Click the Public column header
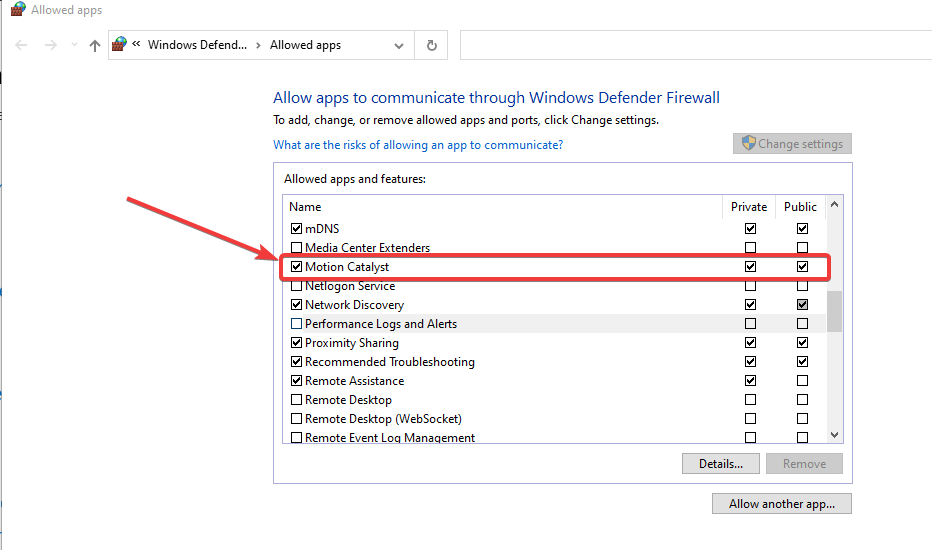 coord(800,206)
